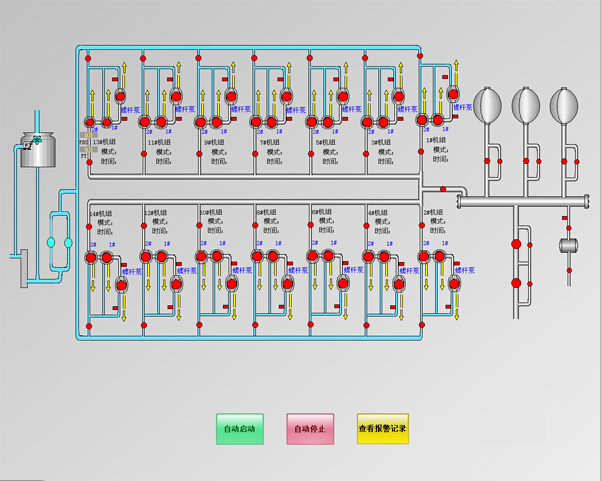This screenshot has width=602, height=481.
Task: Click the 螺杆泵 pump of unit 14#
Action: (x=122, y=285)
